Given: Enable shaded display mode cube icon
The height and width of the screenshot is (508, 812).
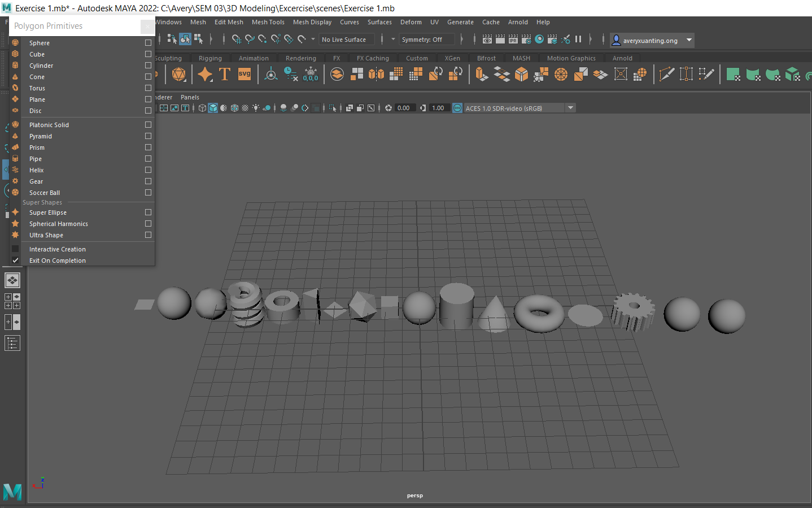Looking at the screenshot, I should pyautogui.click(x=212, y=108).
